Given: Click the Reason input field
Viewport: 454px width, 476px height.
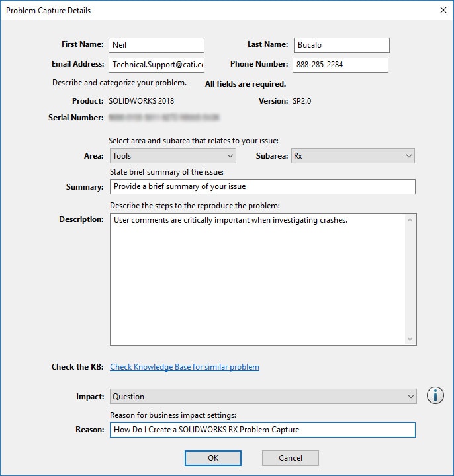Looking at the screenshot, I should (262, 430).
